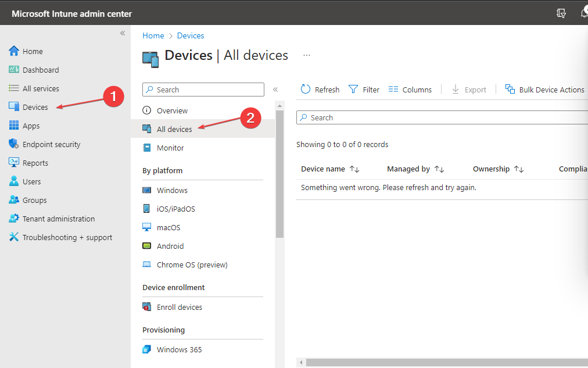Open the directory filter icon in header
588x368 pixels.
point(561,13)
